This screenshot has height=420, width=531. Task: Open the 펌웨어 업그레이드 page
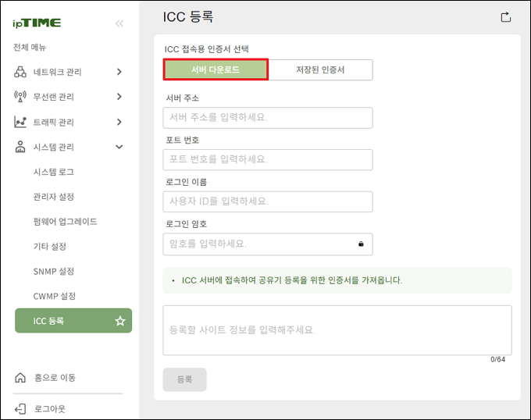coord(65,222)
